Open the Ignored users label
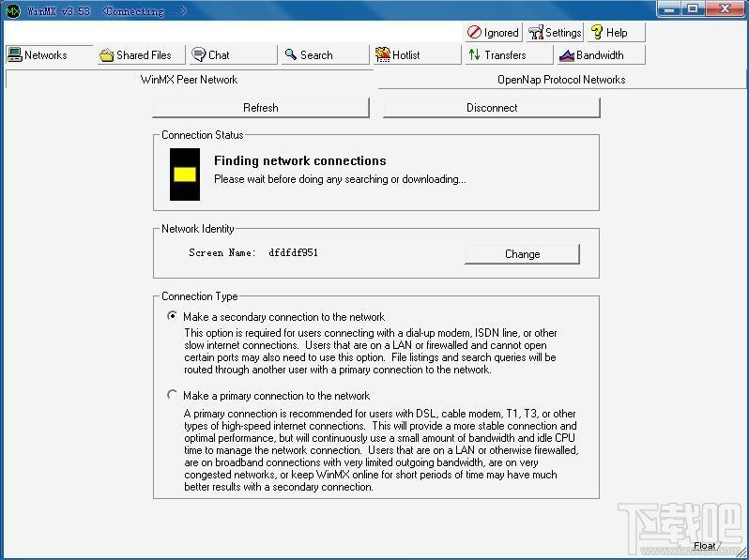The width and height of the screenshot is (749, 560). pos(501,33)
